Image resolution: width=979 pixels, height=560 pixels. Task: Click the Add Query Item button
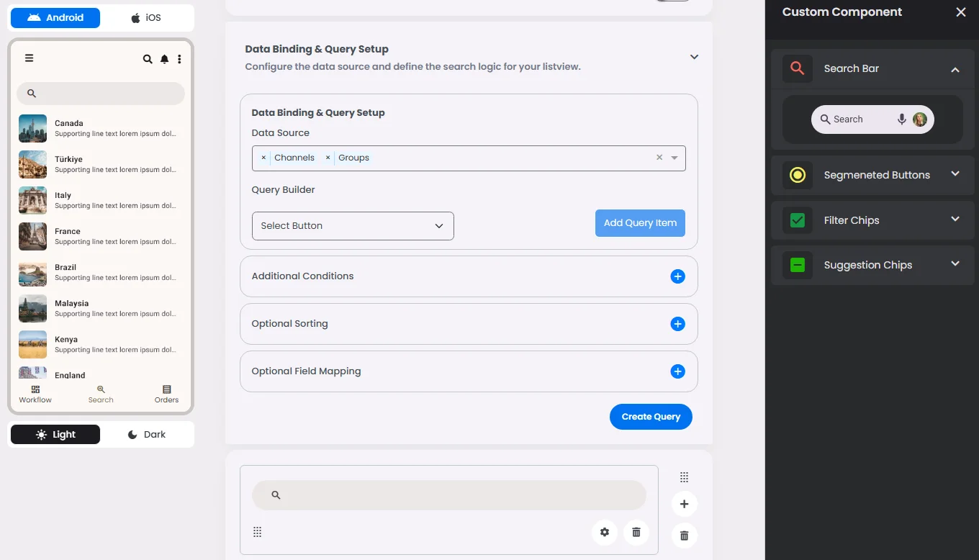(x=640, y=223)
